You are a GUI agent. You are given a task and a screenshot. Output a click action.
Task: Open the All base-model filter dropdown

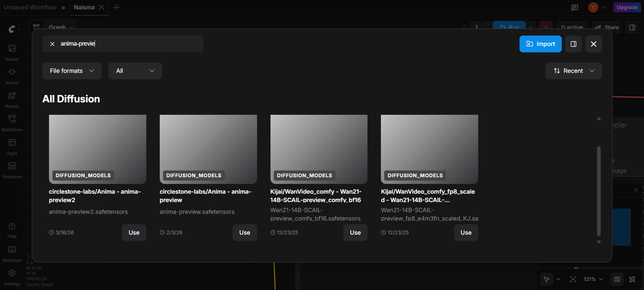coord(135,71)
